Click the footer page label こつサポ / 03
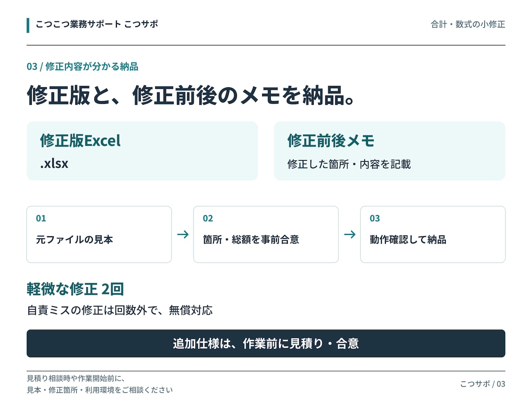 [x=483, y=384]
